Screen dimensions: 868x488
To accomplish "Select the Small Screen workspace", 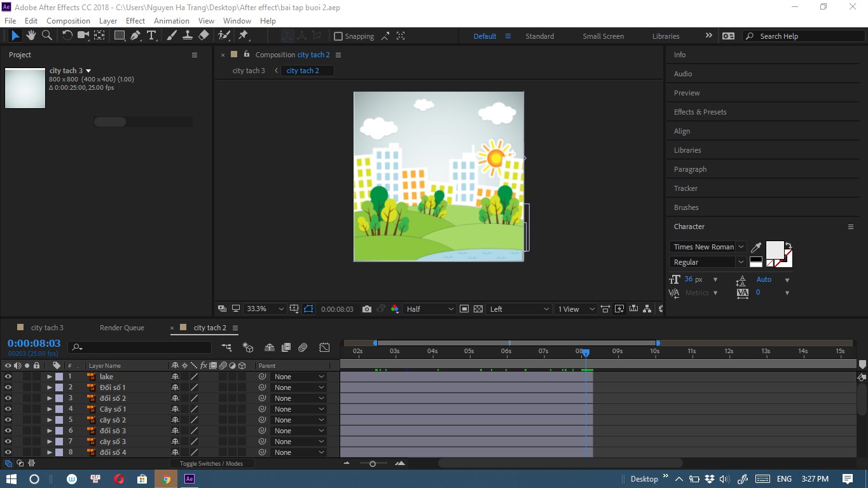I will [603, 36].
